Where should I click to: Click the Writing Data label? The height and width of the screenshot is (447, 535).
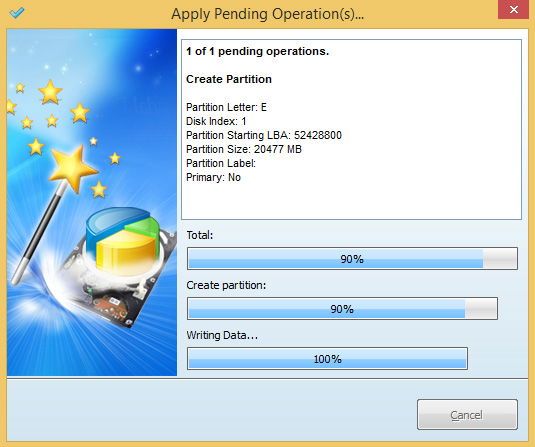pos(222,335)
